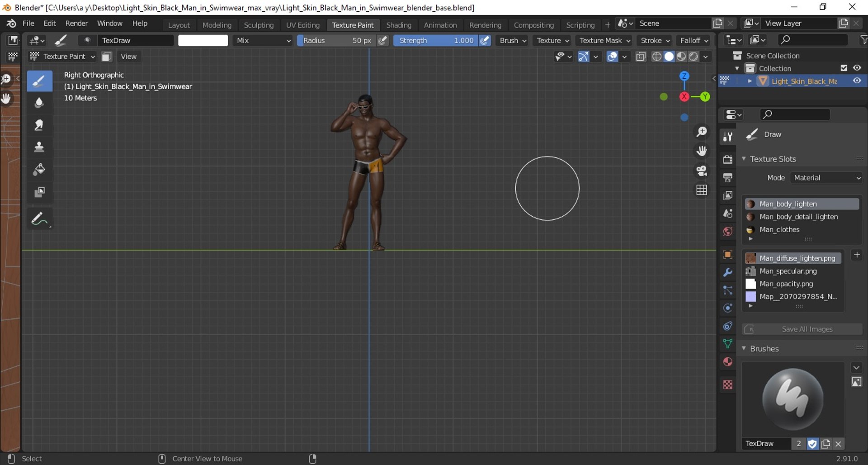Screen dimensions: 868x465
Task: Click the X axis gizmo
Action: 684,96
